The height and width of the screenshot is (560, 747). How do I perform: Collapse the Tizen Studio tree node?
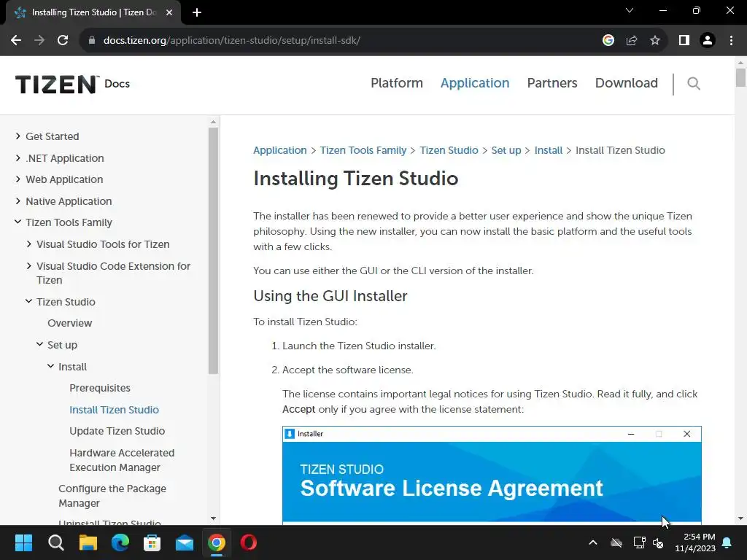pos(28,301)
